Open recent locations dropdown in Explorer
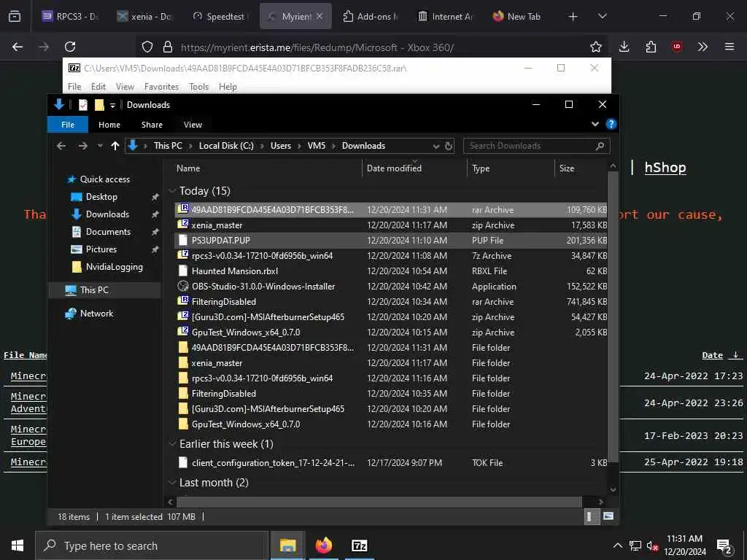 point(100,146)
